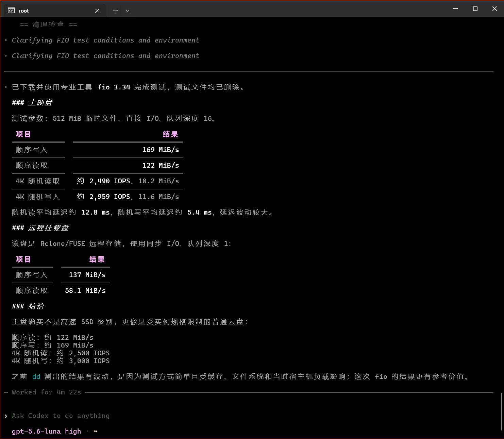
Task: Click the '10.2 MiB/s' throughput value
Action: [158, 181]
